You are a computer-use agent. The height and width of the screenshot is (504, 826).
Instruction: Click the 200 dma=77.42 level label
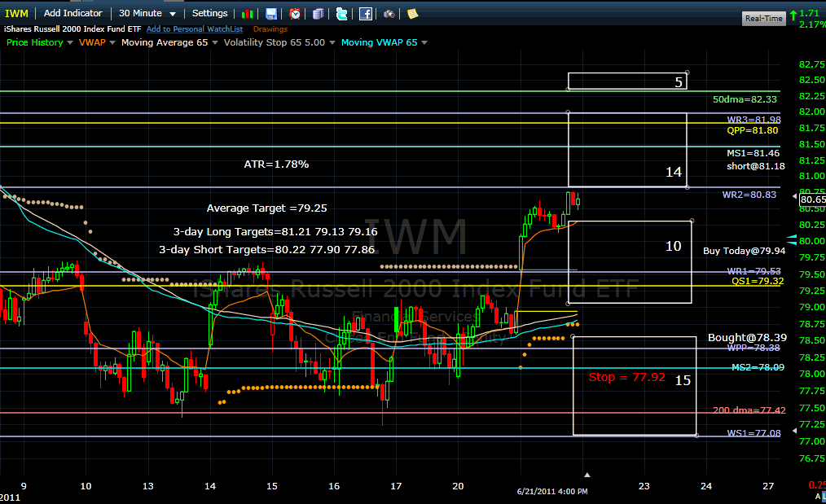click(x=749, y=410)
